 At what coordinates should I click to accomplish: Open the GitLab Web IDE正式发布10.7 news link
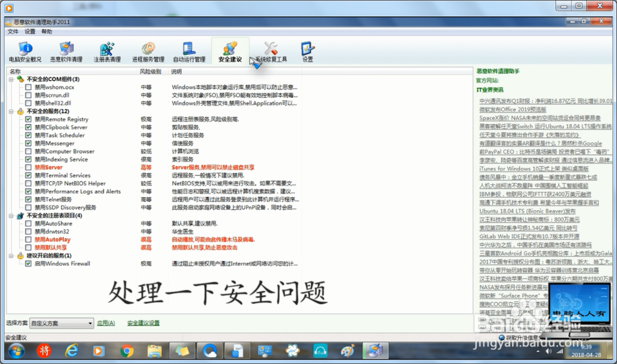click(529, 236)
